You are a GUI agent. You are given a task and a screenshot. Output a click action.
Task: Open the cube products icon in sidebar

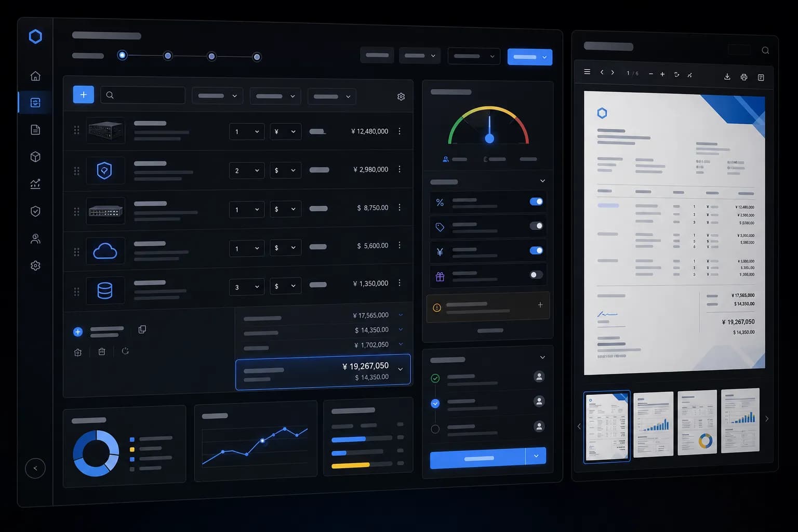(x=35, y=157)
